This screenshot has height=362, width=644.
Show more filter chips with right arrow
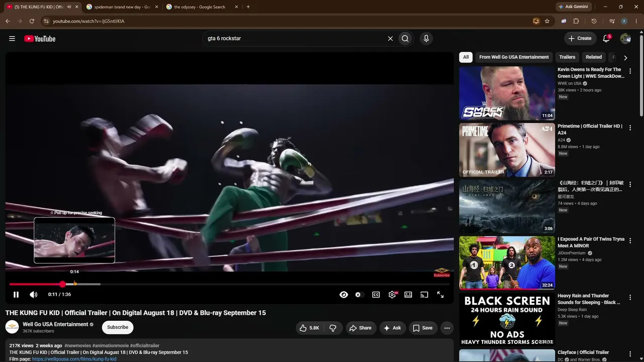click(x=625, y=57)
